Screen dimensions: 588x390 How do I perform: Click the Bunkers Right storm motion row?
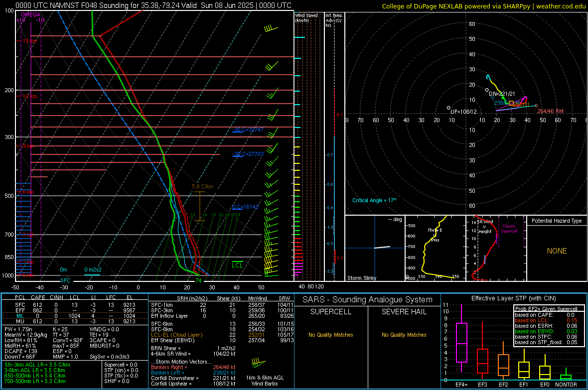point(193,367)
